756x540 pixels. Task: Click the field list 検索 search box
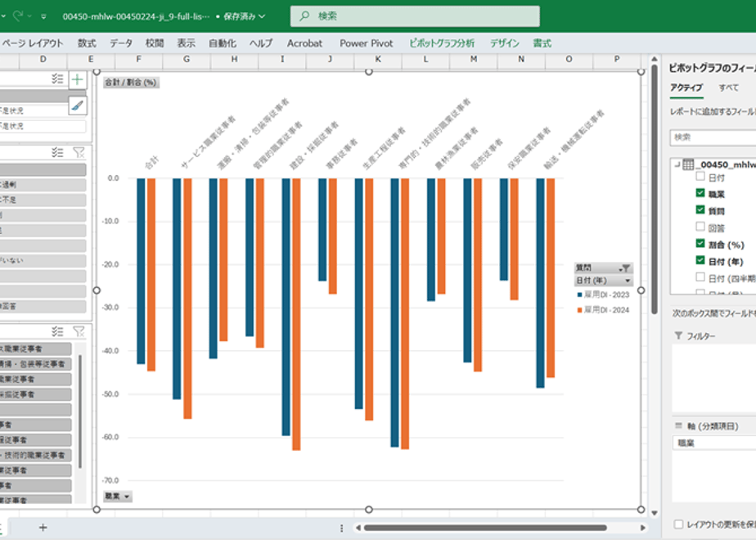713,137
